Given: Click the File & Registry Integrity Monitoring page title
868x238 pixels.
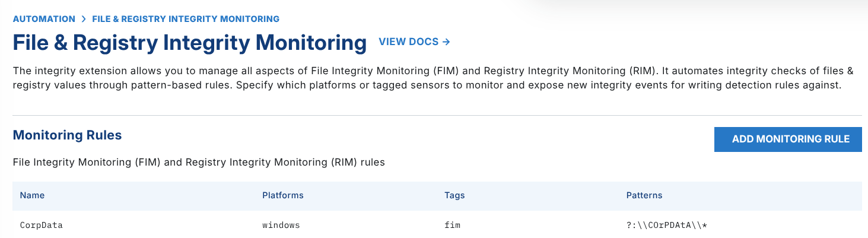Looking at the screenshot, I should click(190, 43).
